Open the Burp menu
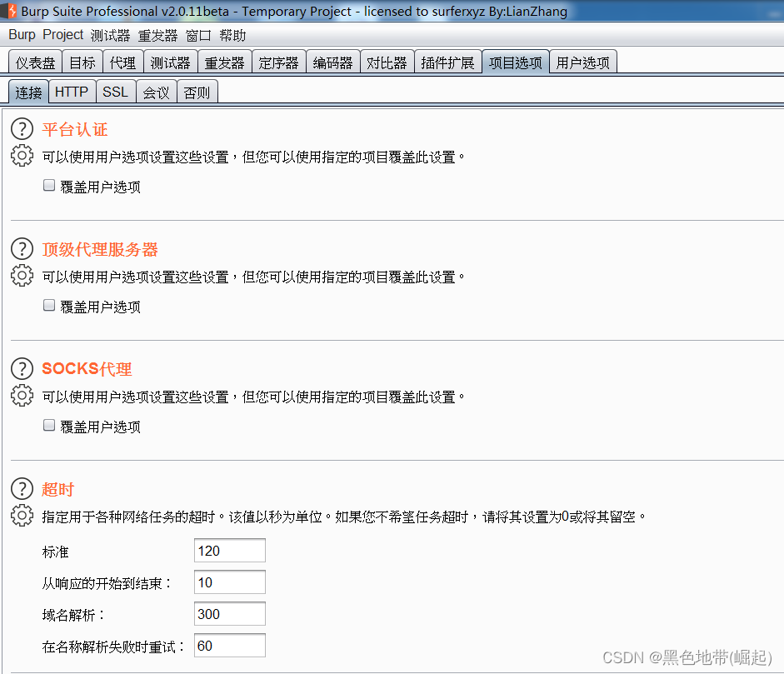 22,35
